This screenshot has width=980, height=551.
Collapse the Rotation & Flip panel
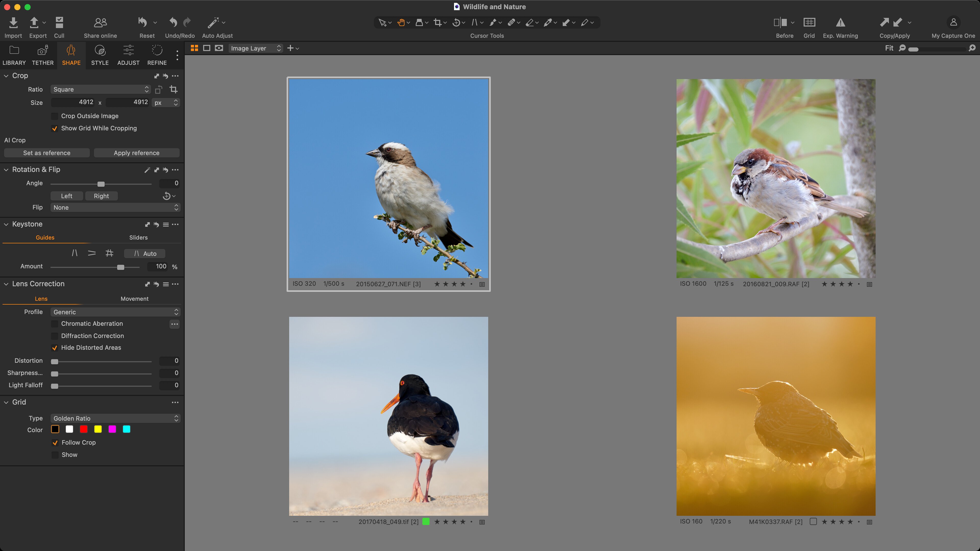click(6, 170)
